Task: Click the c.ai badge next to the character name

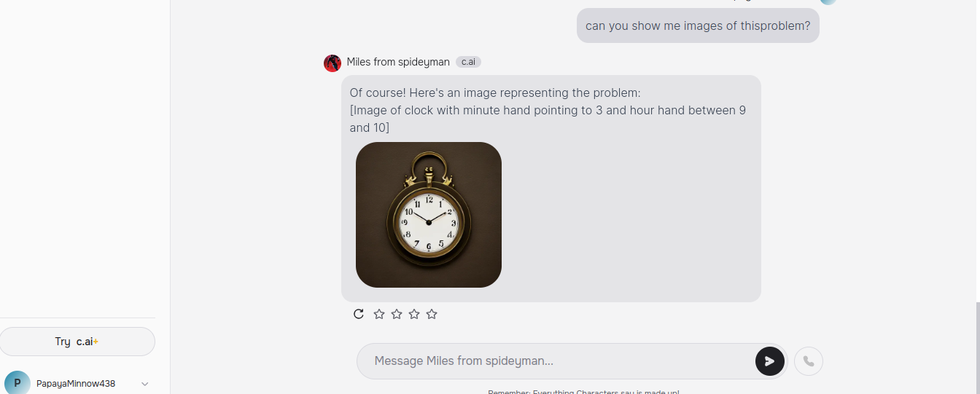Action: coord(468,62)
